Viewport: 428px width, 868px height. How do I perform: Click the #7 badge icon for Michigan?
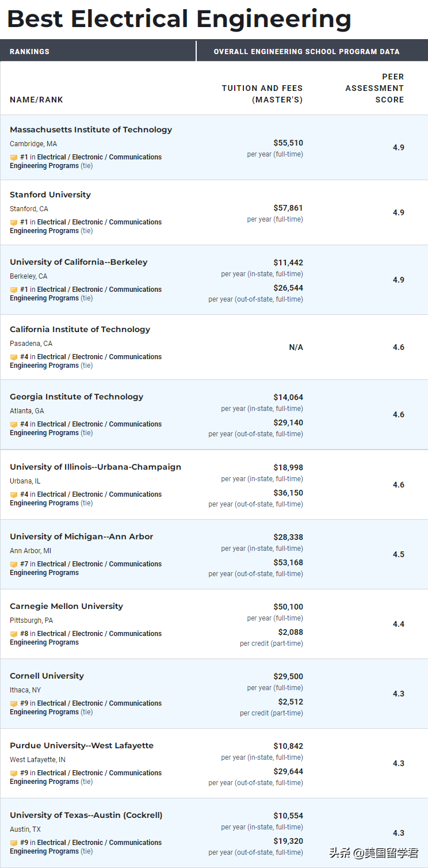tap(14, 564)
